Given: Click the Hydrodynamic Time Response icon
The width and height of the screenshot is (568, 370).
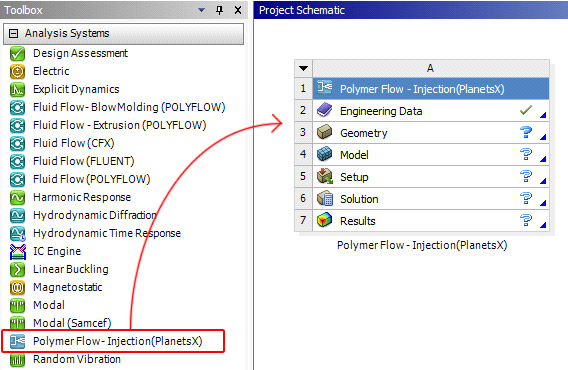Looking at the screenshot, I should [17, 233].
